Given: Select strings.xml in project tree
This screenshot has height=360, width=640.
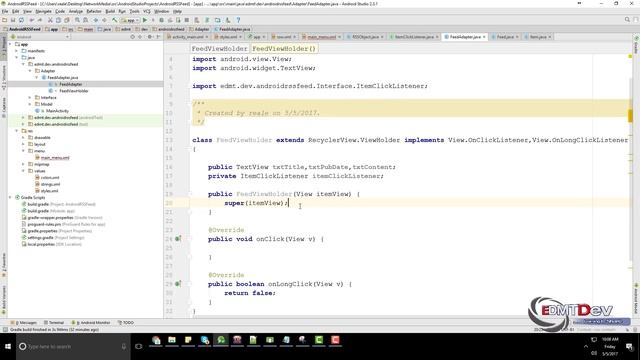Looking at the screenshot, I should click(x=50, y=184).
